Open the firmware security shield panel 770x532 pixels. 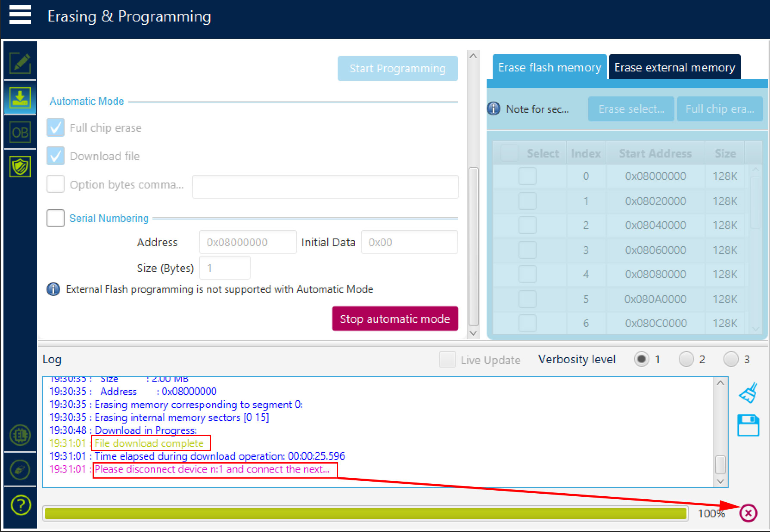pyautogui.click(x=20, y=166)
